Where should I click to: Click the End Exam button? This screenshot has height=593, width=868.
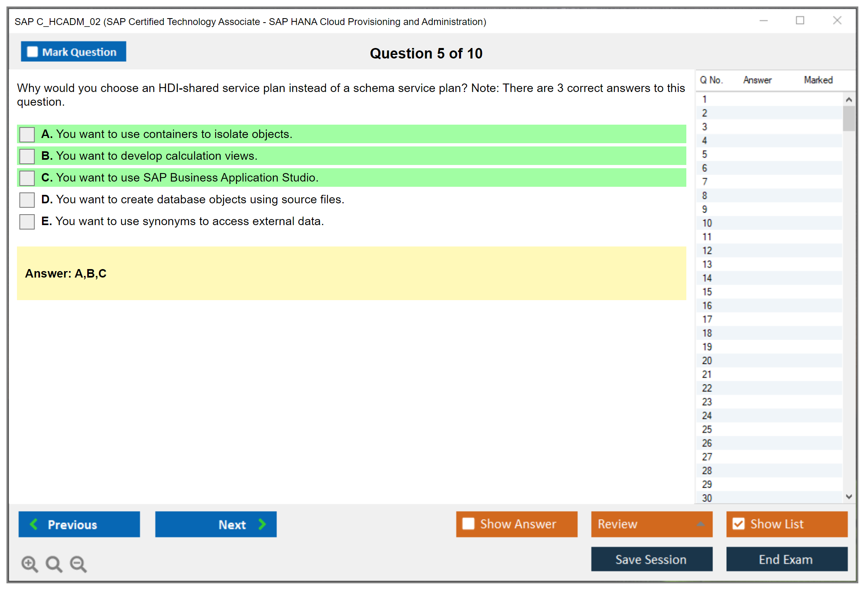tap(786, 559)
